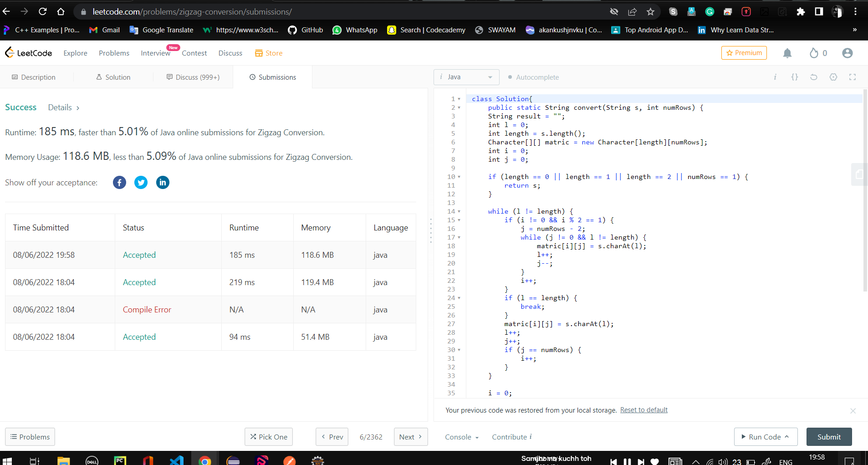Open the 185 ms Accepted submission
The image size is (868, 465).
tap(139, 255)
